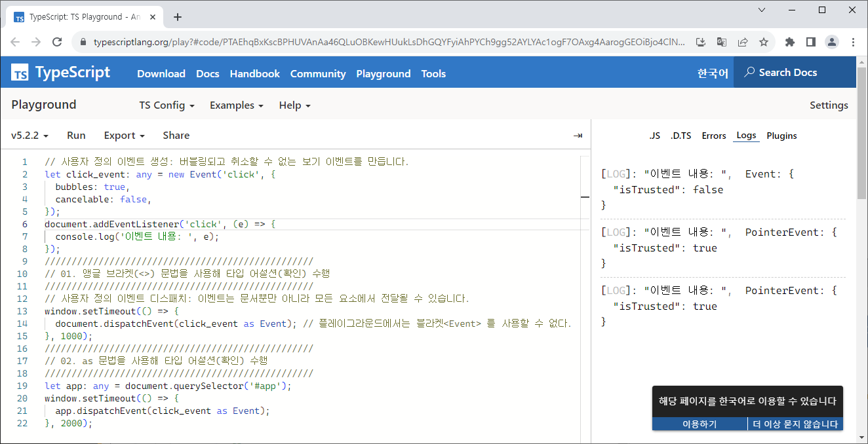Click the search magnifier icon
868x444 pixels.
coord(749,73)
